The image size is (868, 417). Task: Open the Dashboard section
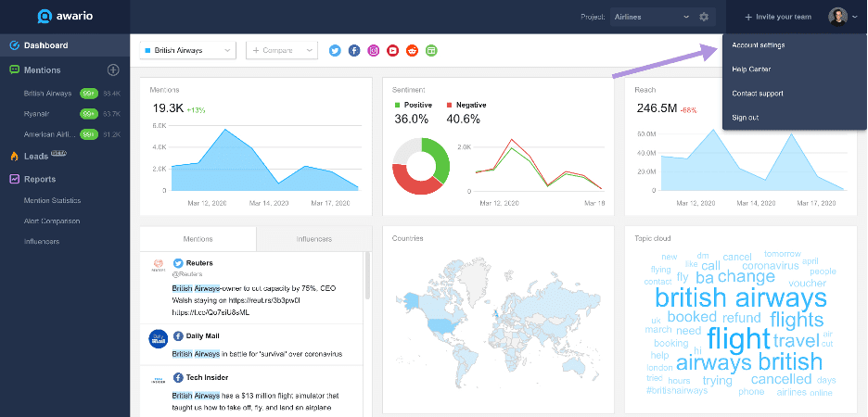(x=65, y=45)
